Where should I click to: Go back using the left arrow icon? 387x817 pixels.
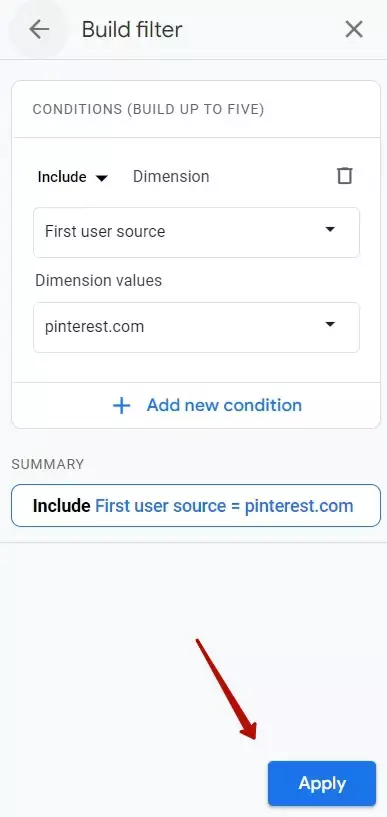(39, 30)
